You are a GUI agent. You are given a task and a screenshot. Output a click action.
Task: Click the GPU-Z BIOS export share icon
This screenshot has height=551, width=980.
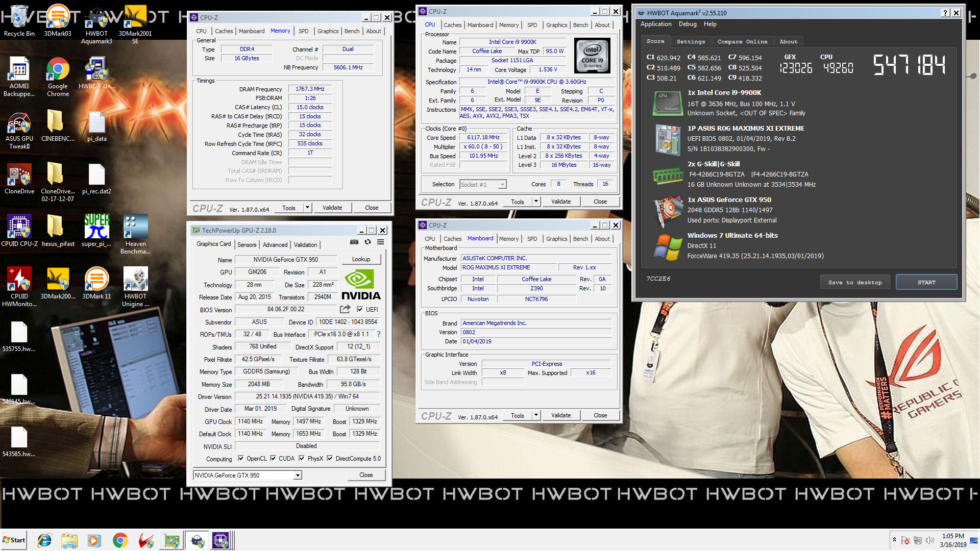[346, 309]
